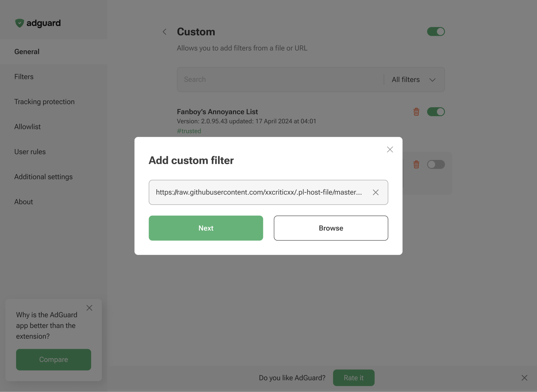Dismiss the AdGuard app comparison popup
This screenshot has height=392, width=537.
pyautogui.click(x=89, y=308)
